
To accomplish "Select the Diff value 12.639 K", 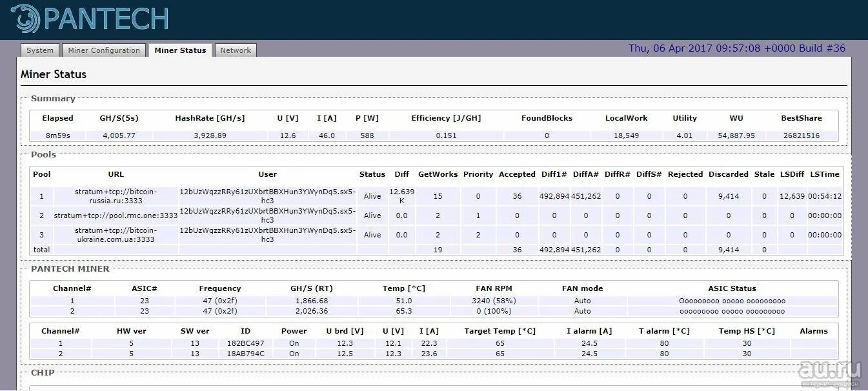I will pyautogui.click(x=402, y=196).
